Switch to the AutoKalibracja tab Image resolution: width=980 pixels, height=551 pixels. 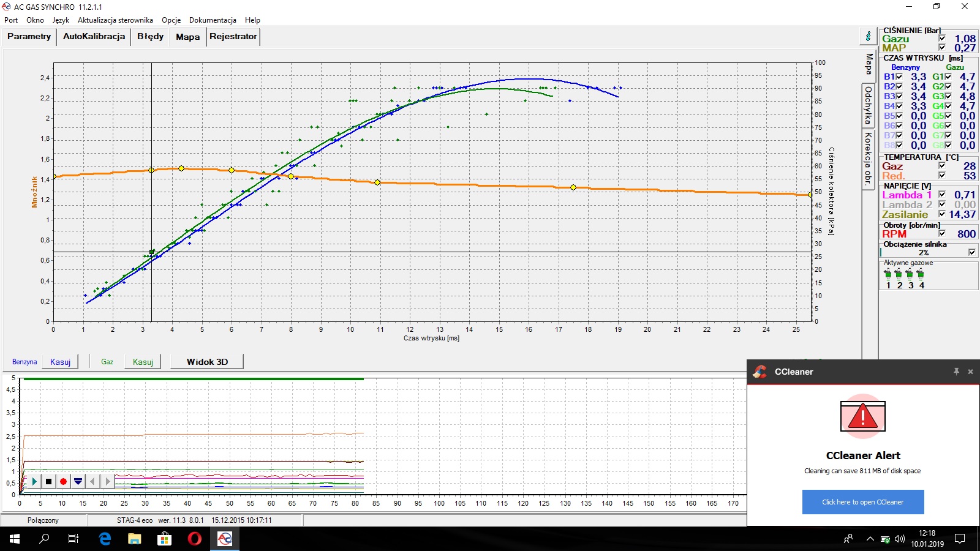(94, 37)
